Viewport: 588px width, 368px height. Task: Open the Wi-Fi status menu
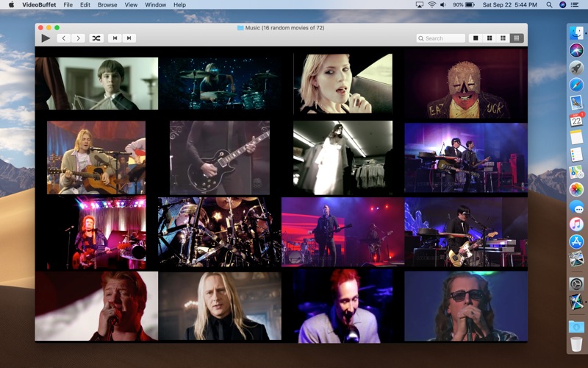(x=431, y=5)
